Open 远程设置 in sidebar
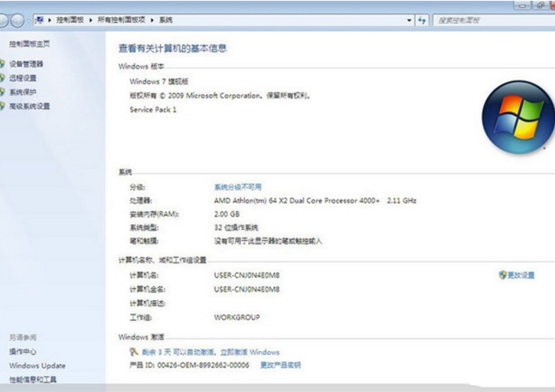This screenshot has width=555, height=392. click(x=23, y=78)
